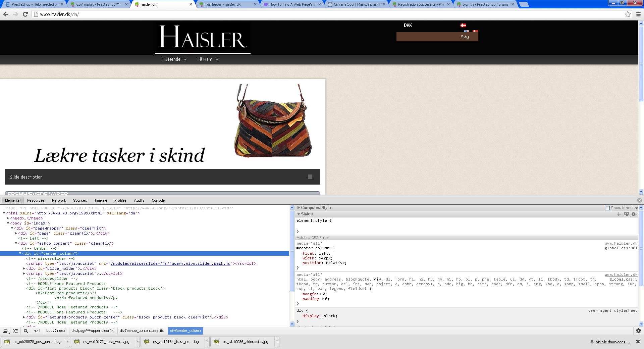Collapse the eshop_content div node
644x349 pixels.
pos(16,243)
